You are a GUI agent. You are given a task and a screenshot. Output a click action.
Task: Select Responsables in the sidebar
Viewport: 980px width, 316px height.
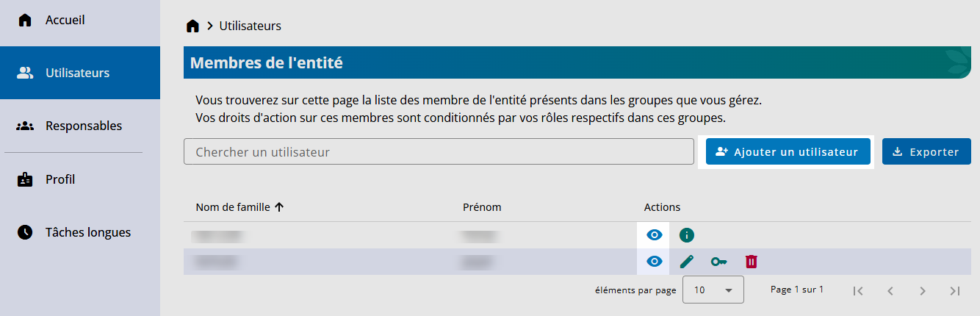point(83,126)
